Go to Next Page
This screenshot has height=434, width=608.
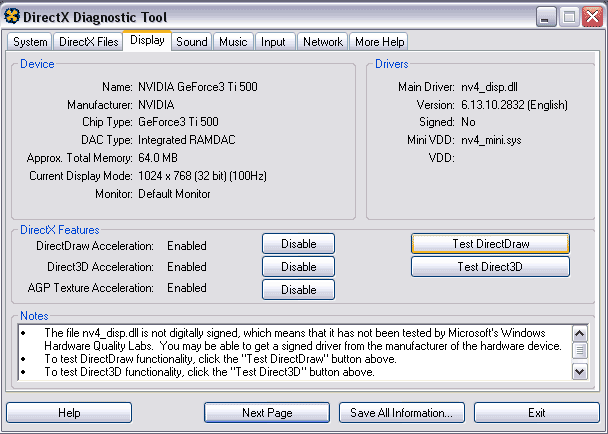[267, 413]
